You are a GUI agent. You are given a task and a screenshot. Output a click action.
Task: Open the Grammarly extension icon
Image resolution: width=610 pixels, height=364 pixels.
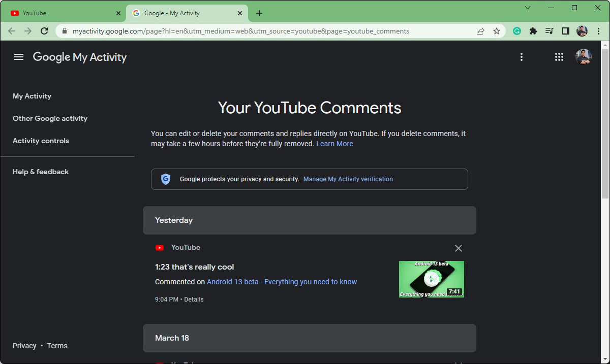517,31
